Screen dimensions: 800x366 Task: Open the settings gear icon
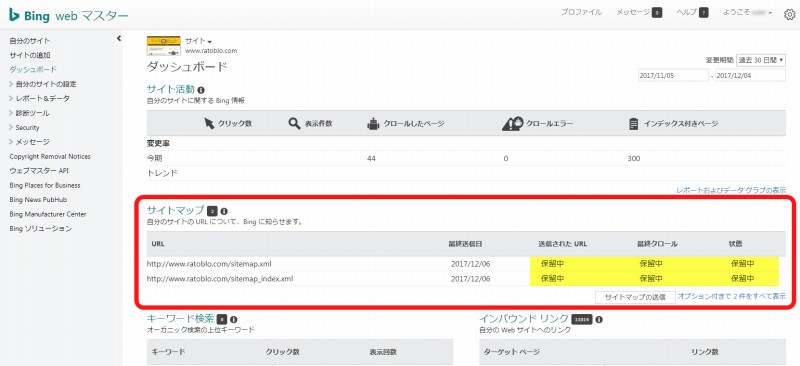pos(789,15)
